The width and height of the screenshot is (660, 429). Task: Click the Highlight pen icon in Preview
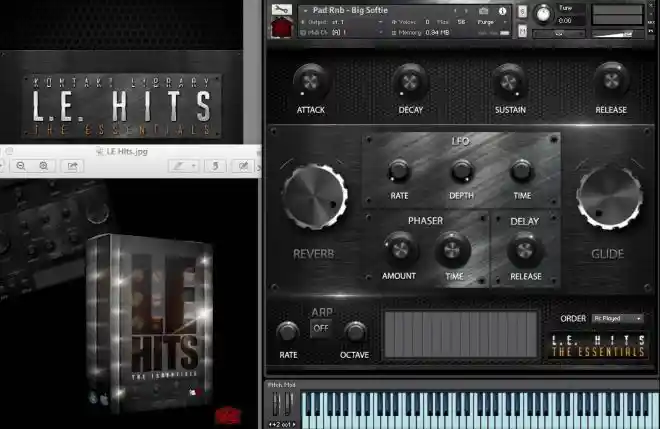178,166
